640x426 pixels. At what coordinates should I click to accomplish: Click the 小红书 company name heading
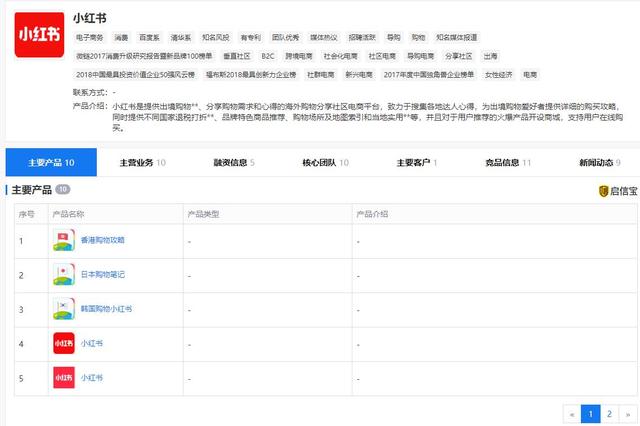(90, 18)
